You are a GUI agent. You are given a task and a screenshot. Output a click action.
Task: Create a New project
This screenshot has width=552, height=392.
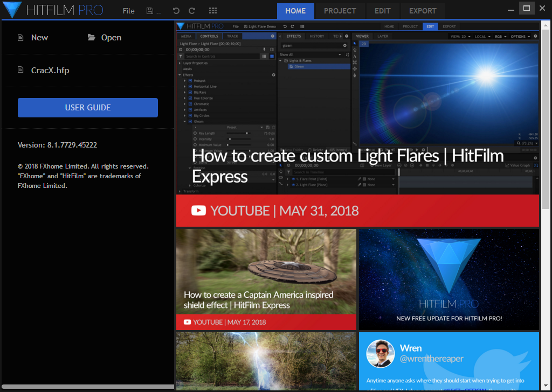coord(33,38)
